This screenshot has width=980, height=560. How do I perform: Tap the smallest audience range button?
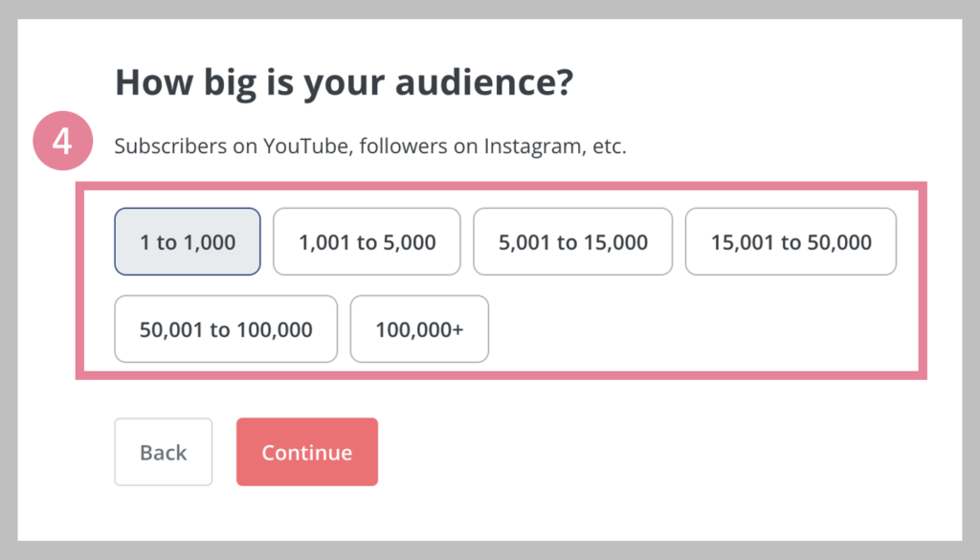coord(188,242)
